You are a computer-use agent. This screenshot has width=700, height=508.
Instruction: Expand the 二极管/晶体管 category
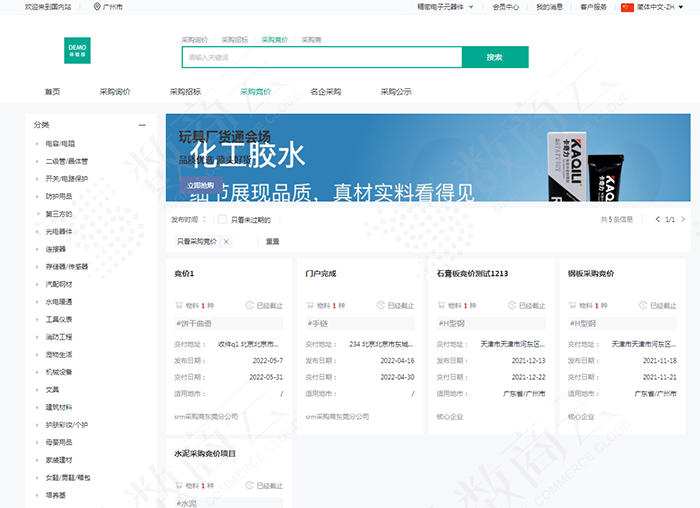(x=37, y=161)
